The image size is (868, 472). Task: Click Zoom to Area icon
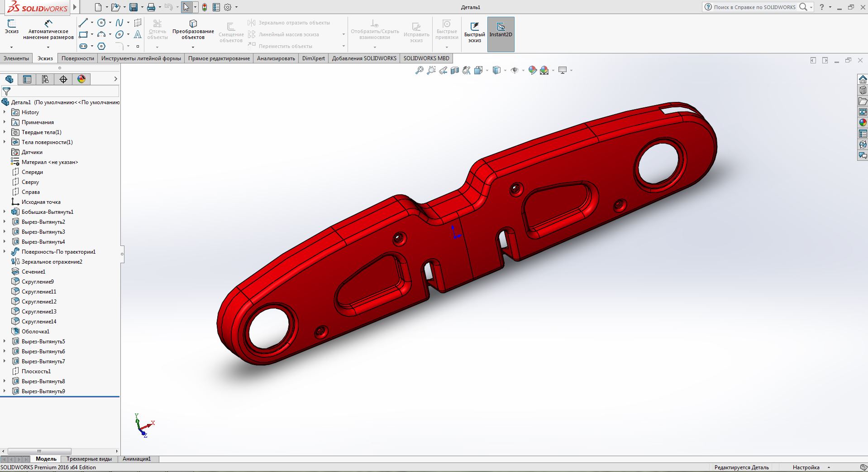(x=431, y=70)
